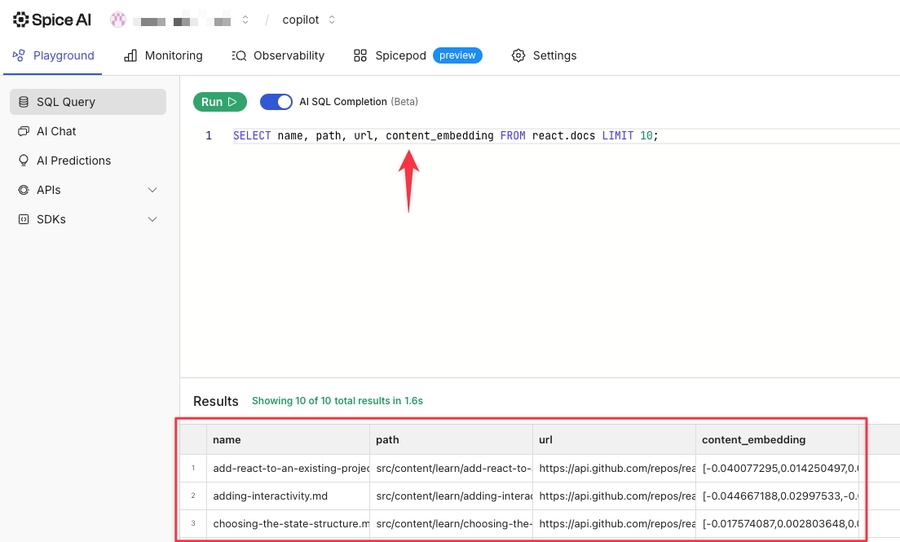Click the Settings gear icon
This screenshot has width=900, height=542.
[518, 56]
